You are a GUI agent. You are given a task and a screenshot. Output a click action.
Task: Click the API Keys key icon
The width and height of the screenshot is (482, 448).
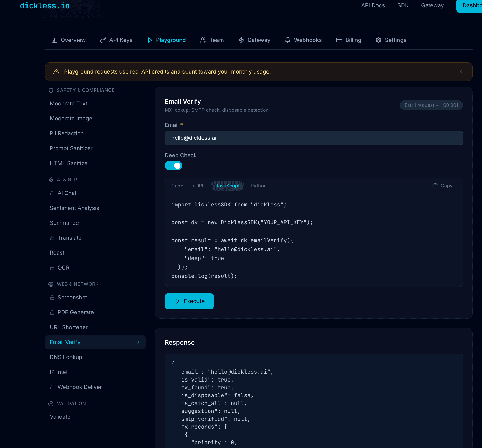pyautogui.click(x=103, y=40)
